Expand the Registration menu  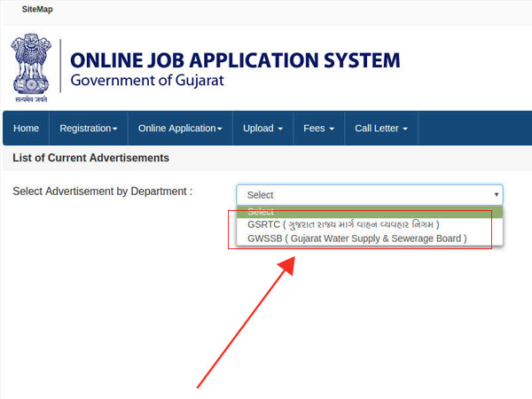pos(89,129)
